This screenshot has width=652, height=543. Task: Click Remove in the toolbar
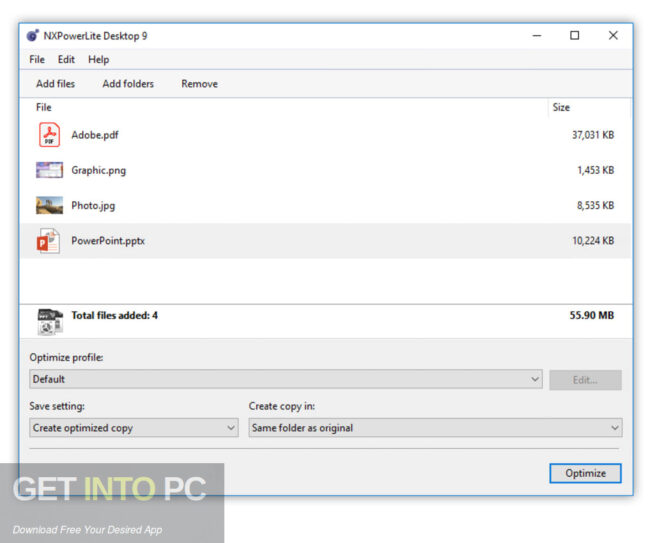(200, 84)
